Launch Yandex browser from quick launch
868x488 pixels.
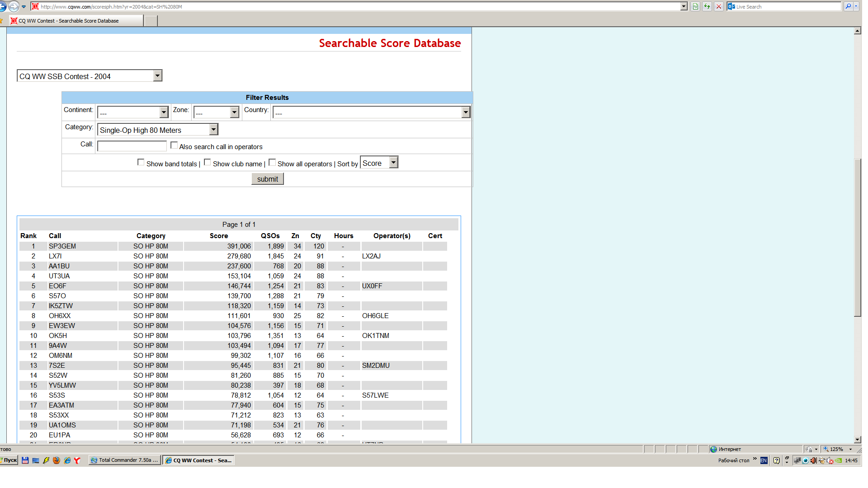[77, 460]
